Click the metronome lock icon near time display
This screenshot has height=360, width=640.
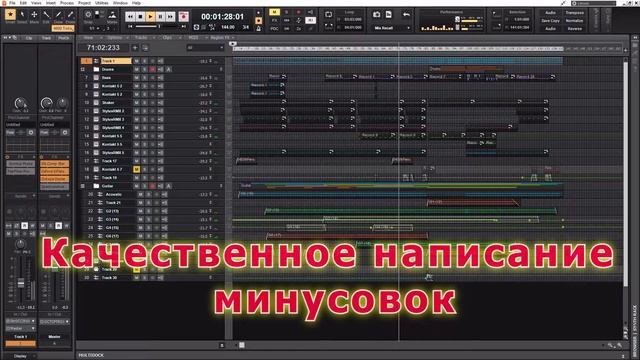pos(258,28)
